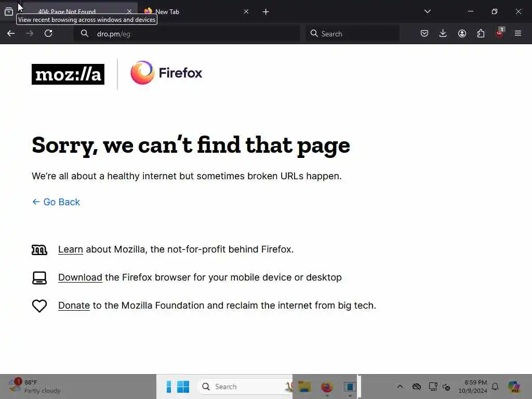532x399 pixels.
Task: Go back using the toolbar back arrow
Action: [11, 33]
